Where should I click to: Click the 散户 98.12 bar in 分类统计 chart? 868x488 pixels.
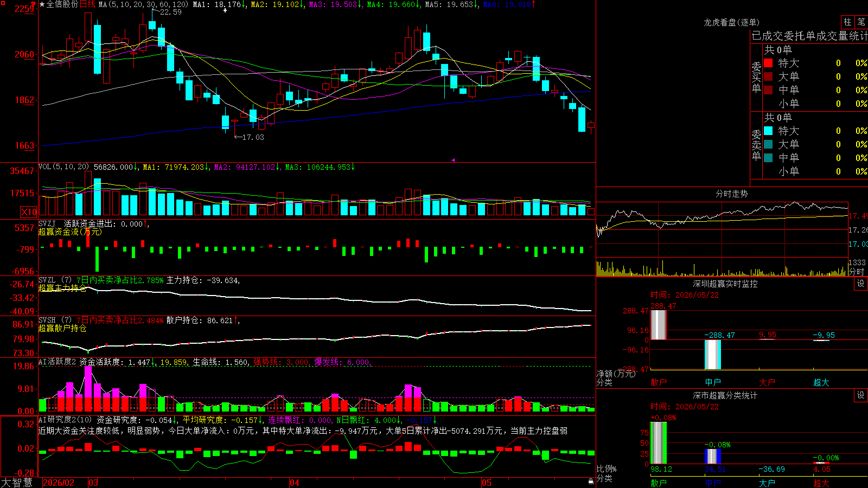[x=659, y=443]
